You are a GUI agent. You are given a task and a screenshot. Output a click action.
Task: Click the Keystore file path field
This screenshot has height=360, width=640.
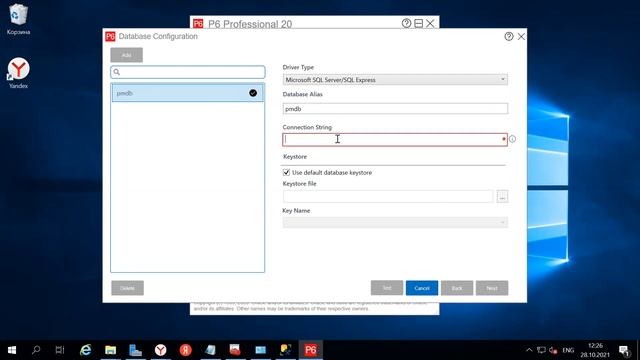coord(388,196)
